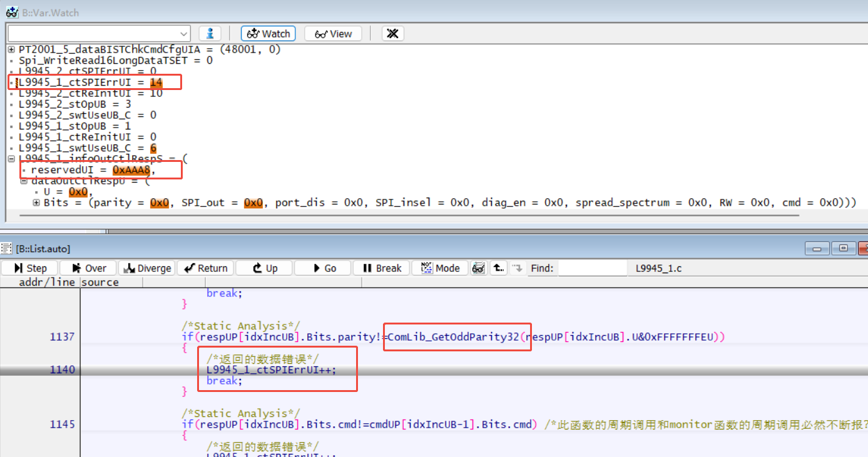Click the Diverge button
This screenshot has height=457, width=868.
146,268
